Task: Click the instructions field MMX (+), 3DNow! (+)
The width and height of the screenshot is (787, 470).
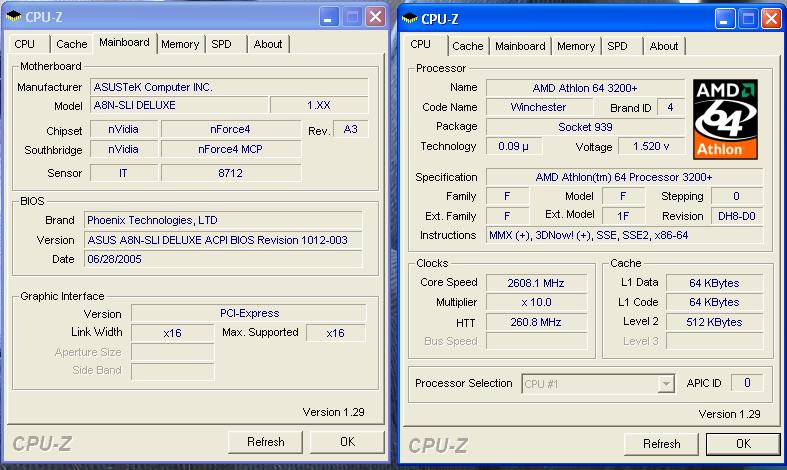Action: click(x=624, y=235)
